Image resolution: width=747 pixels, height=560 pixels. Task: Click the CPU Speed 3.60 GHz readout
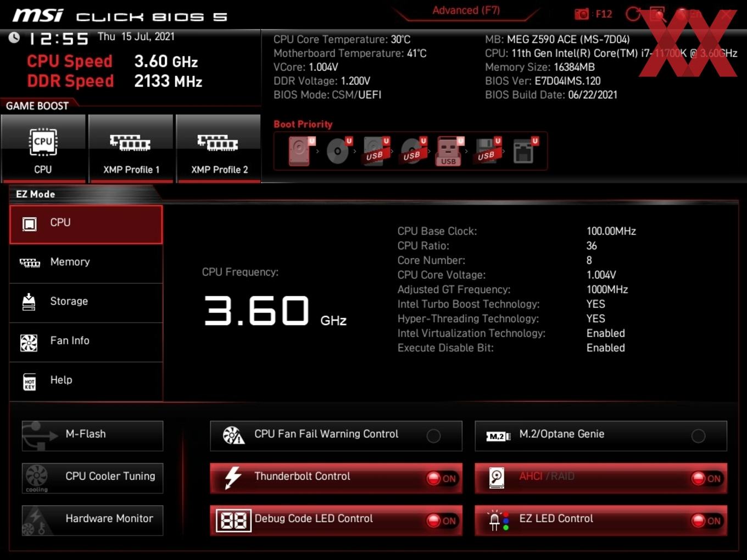click(x=113, y=61)
